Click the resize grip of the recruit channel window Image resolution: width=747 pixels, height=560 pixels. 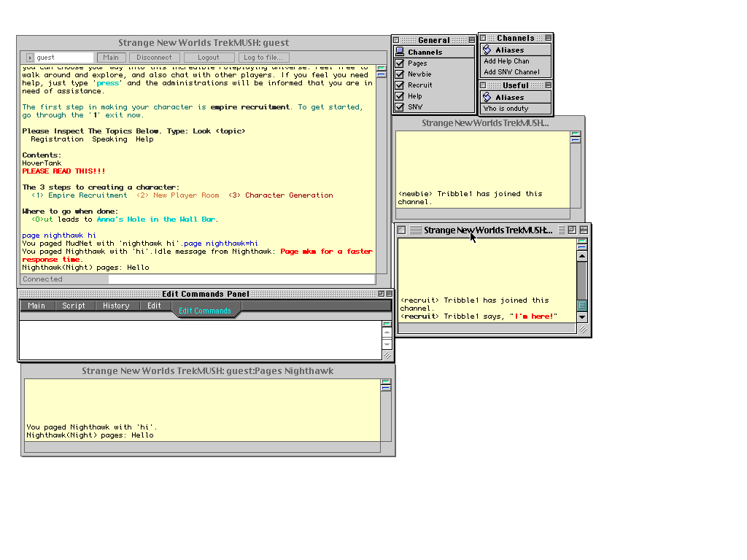click(583, 329)
